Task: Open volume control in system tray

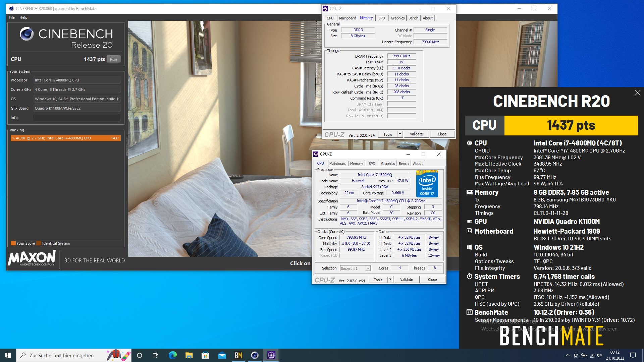Action: click(x=600, y=355)
